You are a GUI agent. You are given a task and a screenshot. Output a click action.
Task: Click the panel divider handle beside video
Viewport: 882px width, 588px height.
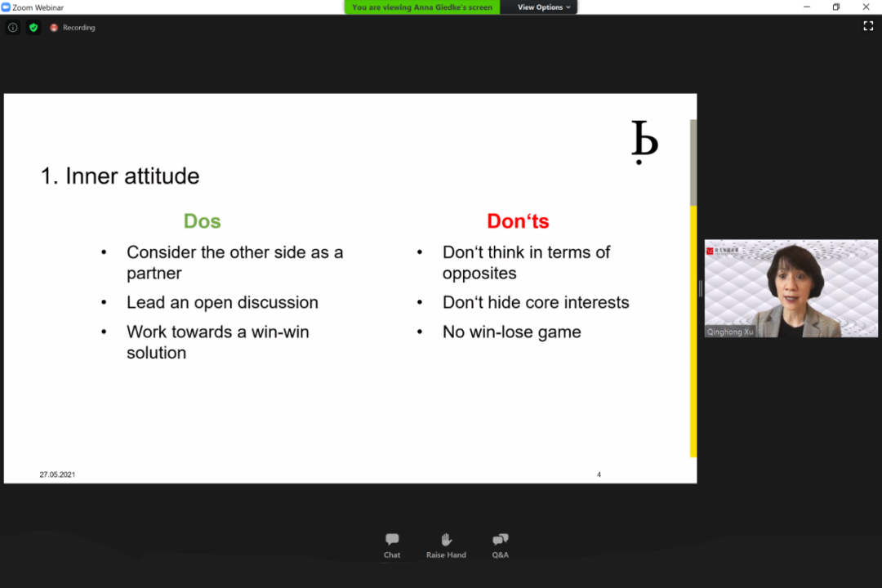701,288
